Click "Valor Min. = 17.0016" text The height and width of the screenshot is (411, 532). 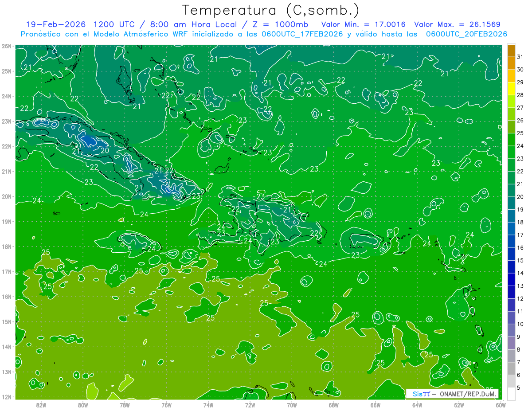(x=364, y=24)
